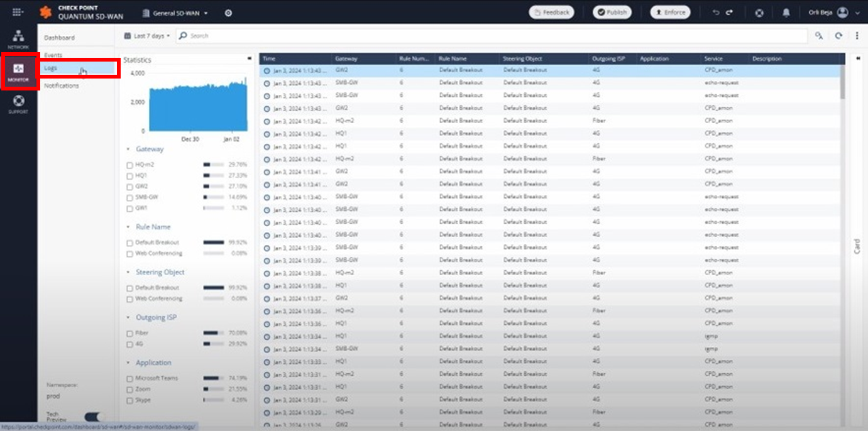Check the 4G outgoing ISP filter
Screen dimensions: 868x431
(129, 344)
